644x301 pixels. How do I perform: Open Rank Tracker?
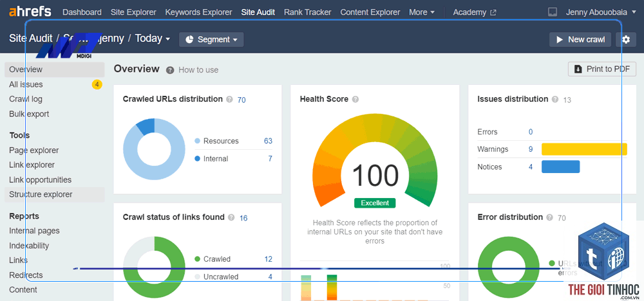pos(308,12)
